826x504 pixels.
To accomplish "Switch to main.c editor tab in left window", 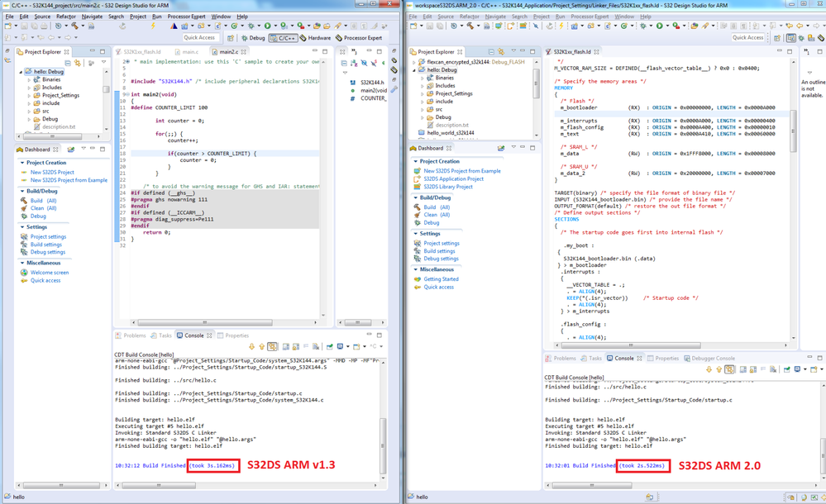I will 187,51.
